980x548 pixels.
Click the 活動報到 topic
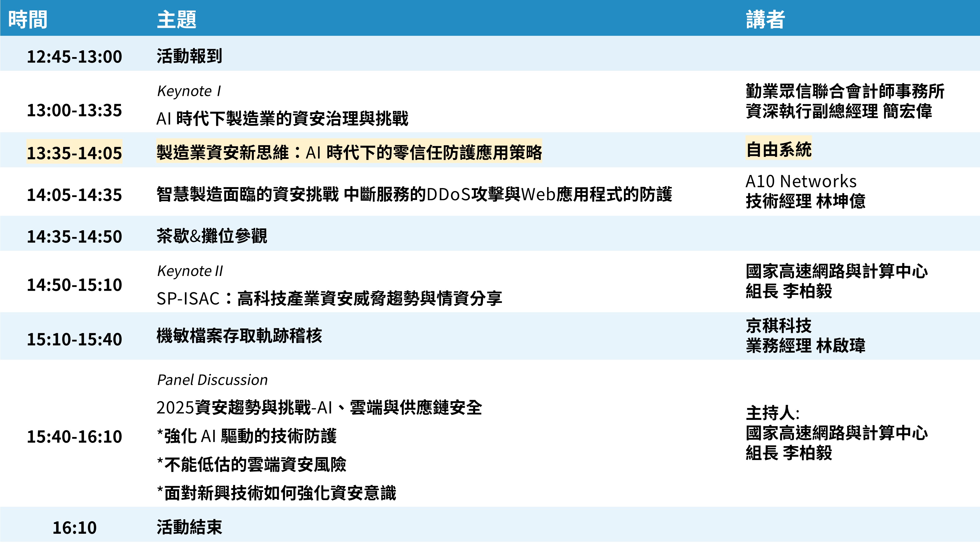189,56
